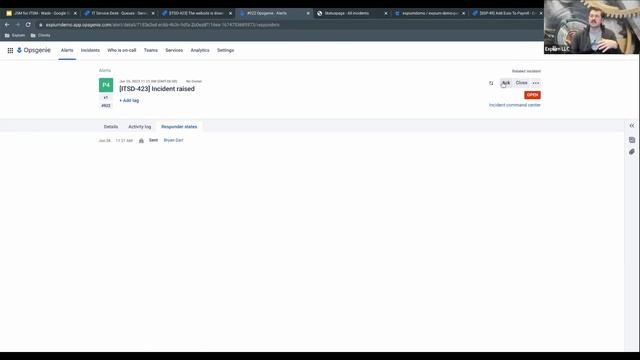Open the attachments paperclip icon
Screen dimensions: 640x360
pos(632,152)
